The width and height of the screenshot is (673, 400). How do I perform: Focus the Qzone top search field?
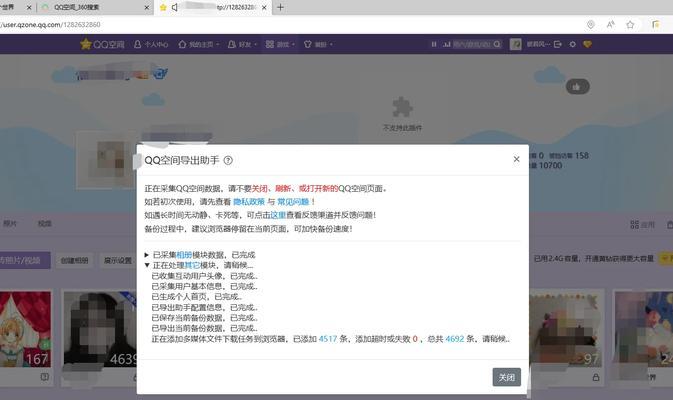(472, 44)
